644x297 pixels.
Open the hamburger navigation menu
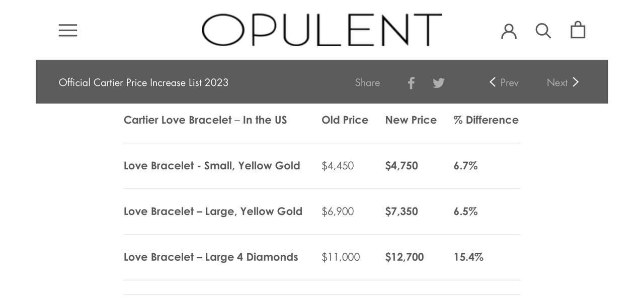[x=68, y=30]
